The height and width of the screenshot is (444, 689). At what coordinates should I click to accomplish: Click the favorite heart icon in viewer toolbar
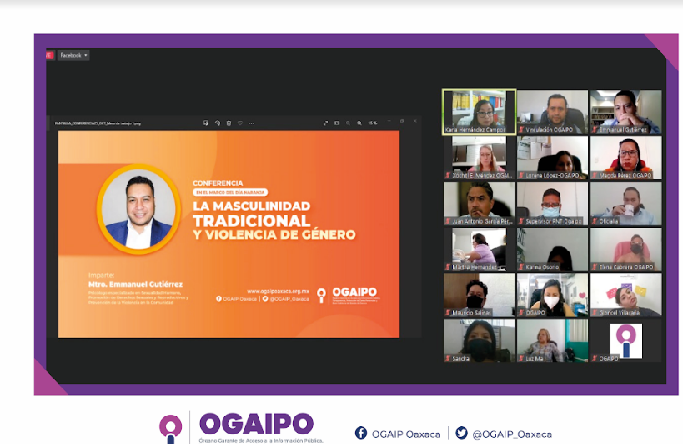(x=240, y=123)
